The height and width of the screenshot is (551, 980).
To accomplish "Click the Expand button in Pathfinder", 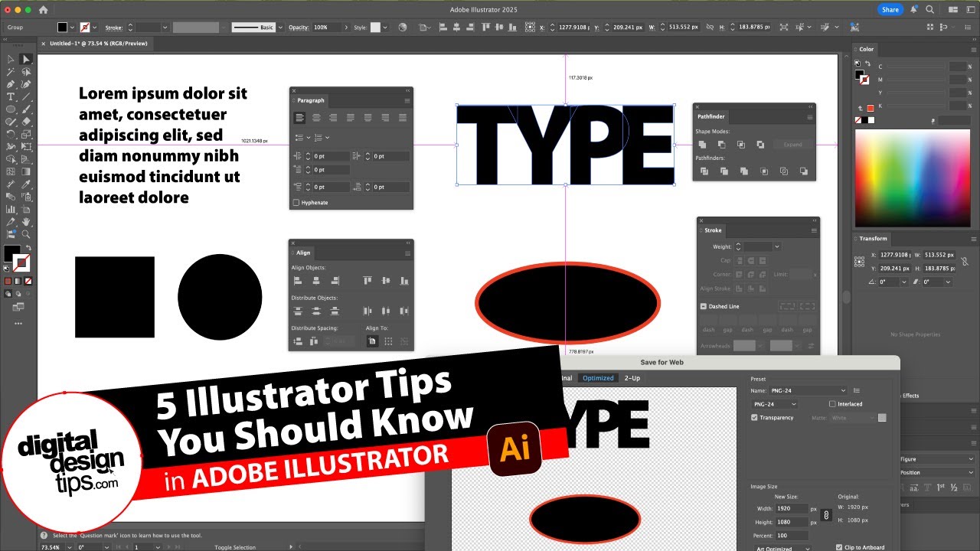I will pos(792,145).
